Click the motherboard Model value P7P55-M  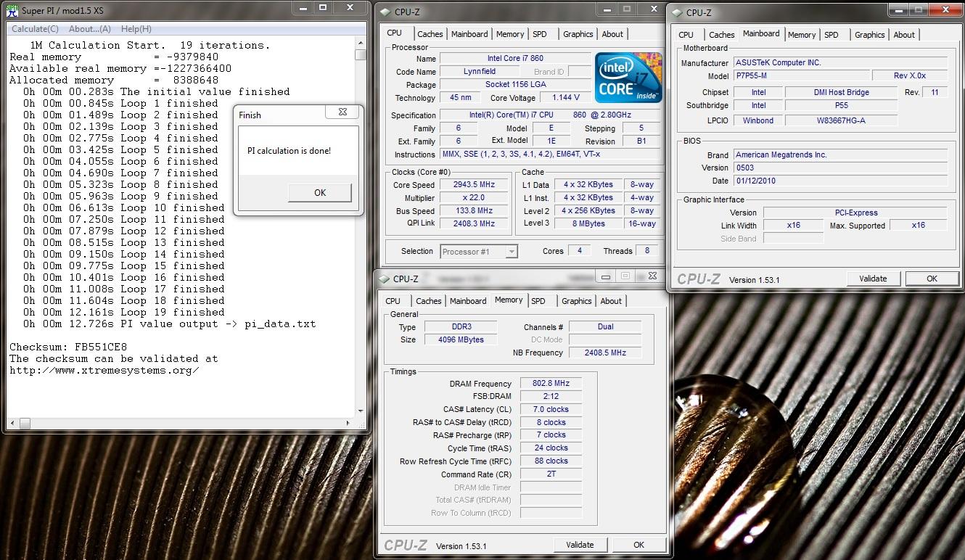(801, 75)
